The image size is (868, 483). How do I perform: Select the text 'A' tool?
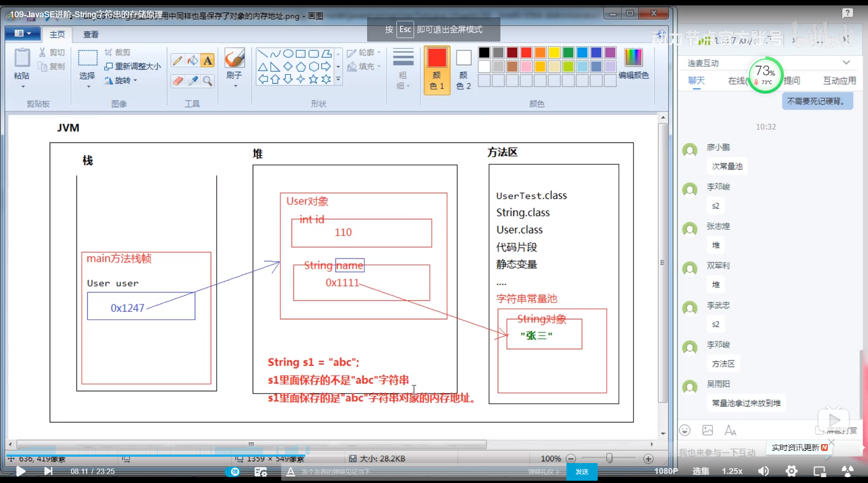click(x=208, y=60)
